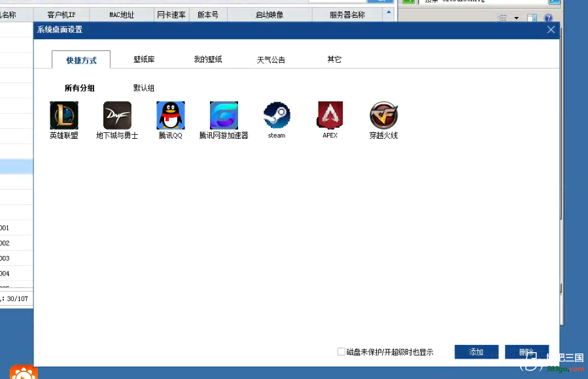588x379 pixels.
Task: Sort by 版本号 column header
Action: click(x=208, y=15)
